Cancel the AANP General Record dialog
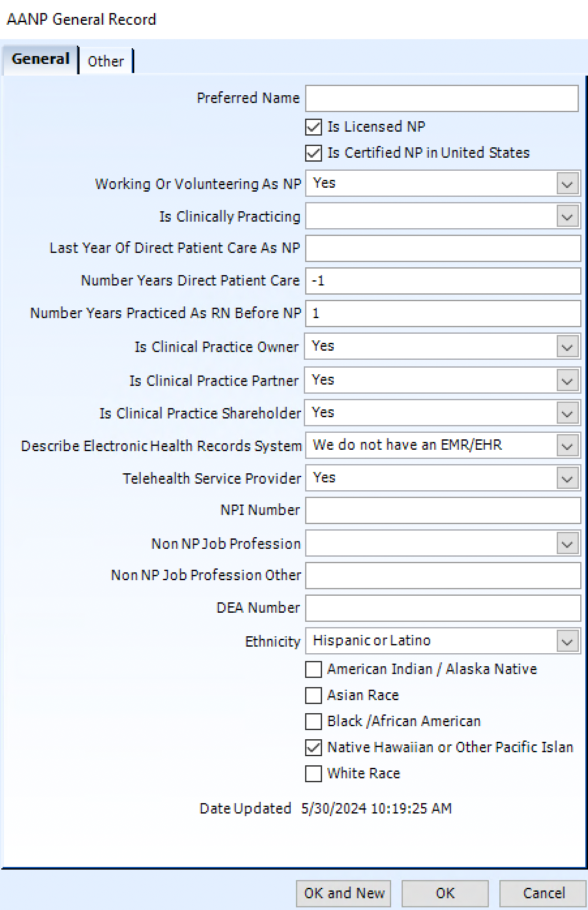 pyautogui.click(x=543, y=893)
